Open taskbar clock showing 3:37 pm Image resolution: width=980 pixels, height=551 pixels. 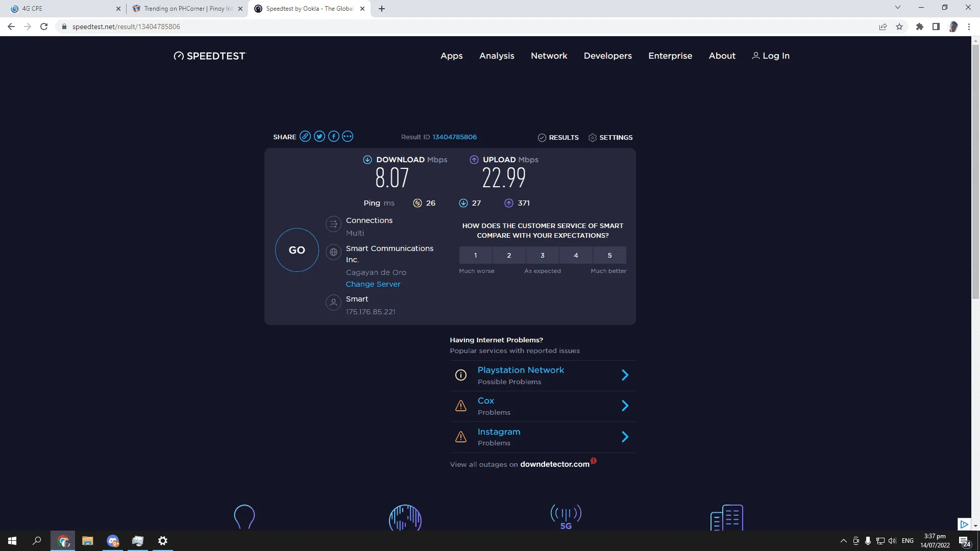tap(935, 541)
